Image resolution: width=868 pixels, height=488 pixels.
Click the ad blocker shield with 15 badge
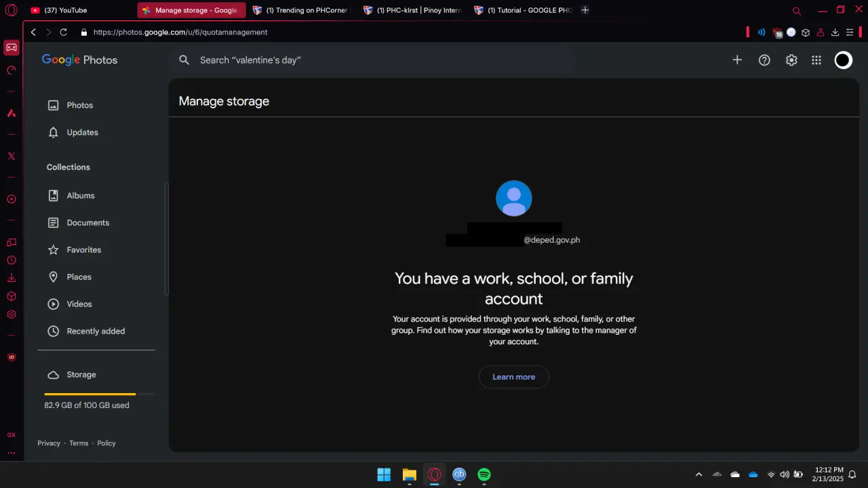coord(777,32)
